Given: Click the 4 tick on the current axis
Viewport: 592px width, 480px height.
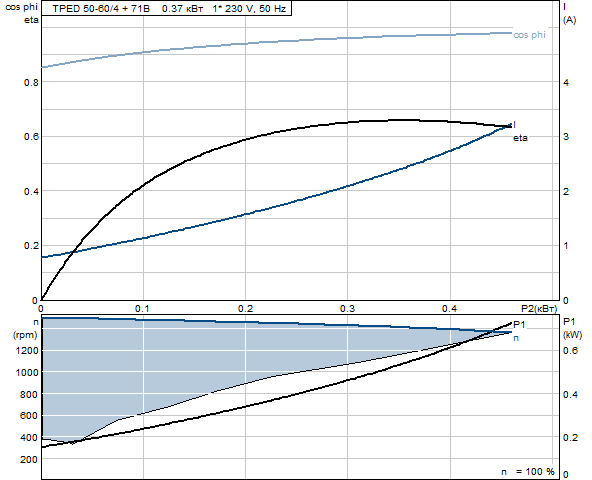Looking at the screenshot, I should tap(566, 82).
